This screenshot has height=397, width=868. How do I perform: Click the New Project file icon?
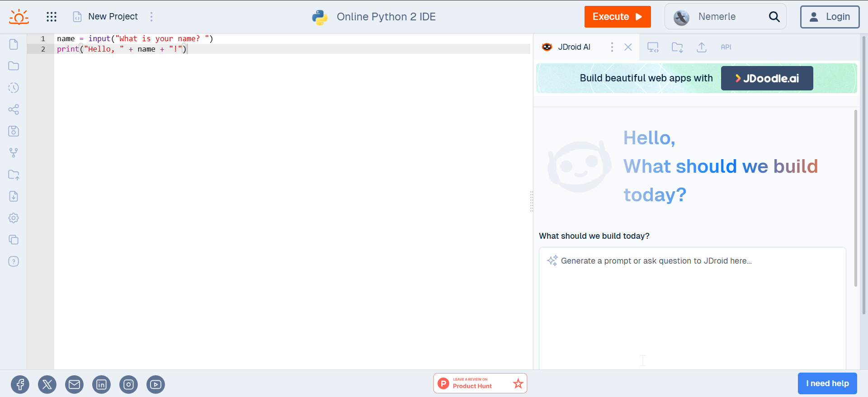click(77, 17)
